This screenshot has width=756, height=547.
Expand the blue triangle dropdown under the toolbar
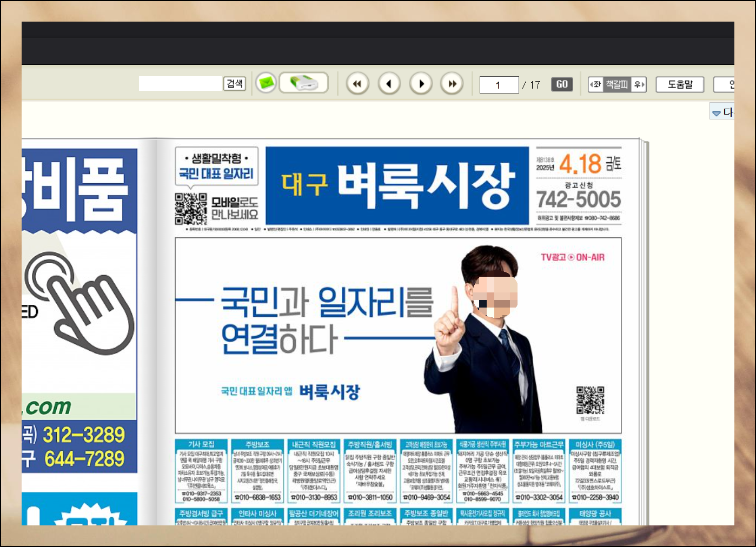(717, 113)
